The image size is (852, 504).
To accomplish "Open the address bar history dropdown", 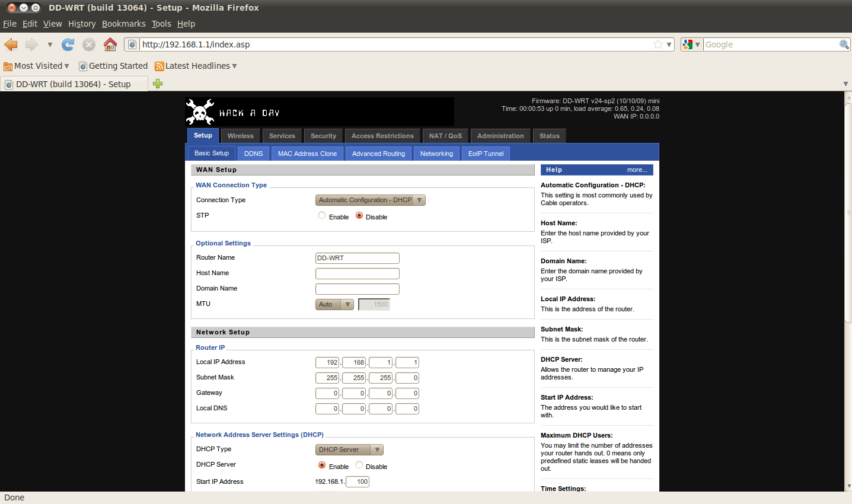I will (x=669, y=44).
